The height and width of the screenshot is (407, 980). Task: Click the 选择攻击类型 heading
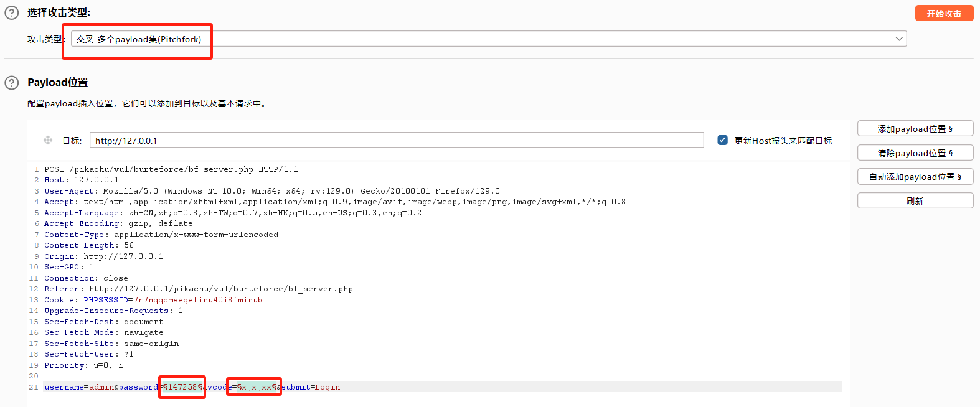pos(59,12)
